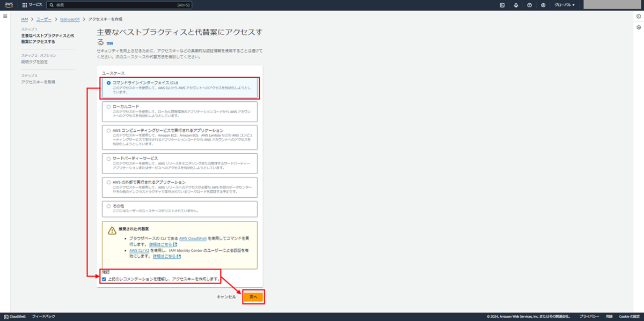Open external link icon after AWS CloudShell details
Image resolution: width=644 pixels, height=321 pixels.
click(175, 244)
